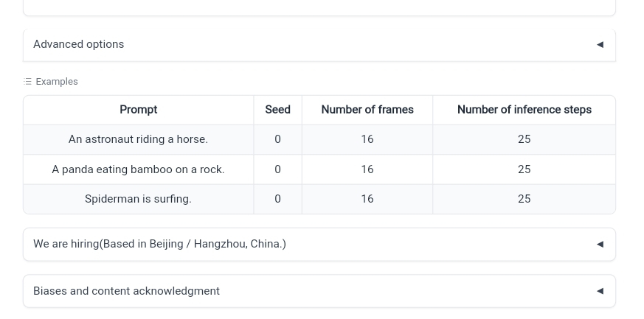This screenshot has height=319, width=644.
Task: Click frames value 16 in panda row
Action: (x=367, y=169)
